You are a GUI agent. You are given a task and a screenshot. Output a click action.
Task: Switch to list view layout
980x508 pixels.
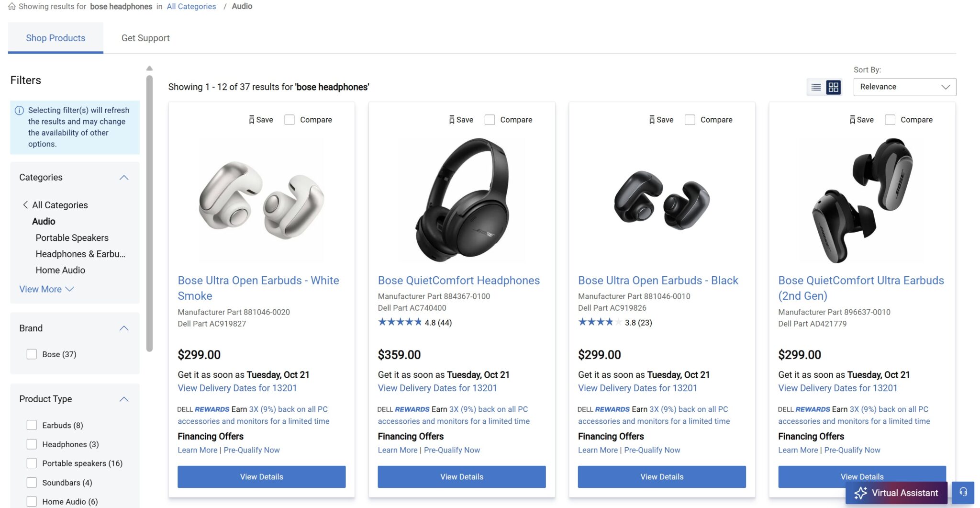pyautogui.click(x=816, y=87)
